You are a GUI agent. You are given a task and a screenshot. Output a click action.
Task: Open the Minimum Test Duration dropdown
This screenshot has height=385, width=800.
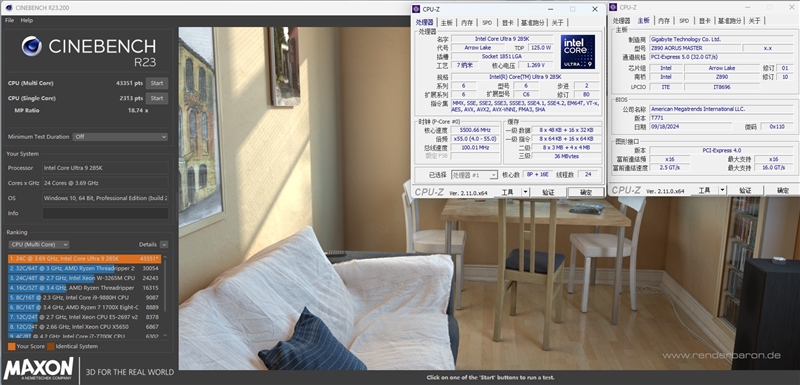click(x=120, y=137)
